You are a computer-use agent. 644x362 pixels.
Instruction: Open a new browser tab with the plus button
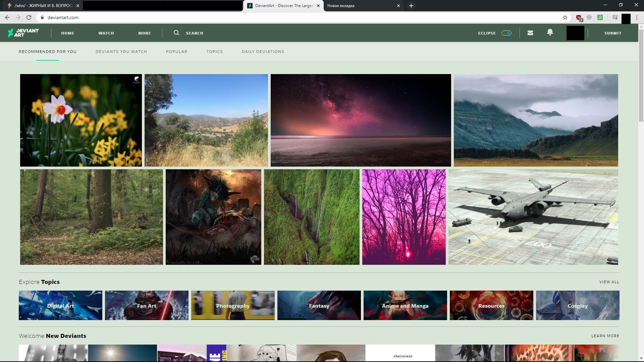tap(411, 6)
